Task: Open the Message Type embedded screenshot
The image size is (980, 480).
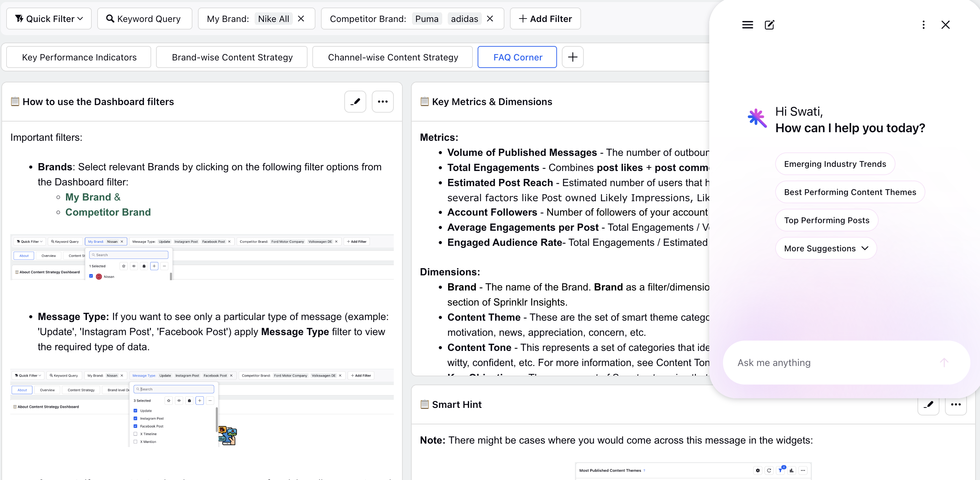Action: (202, 408)
